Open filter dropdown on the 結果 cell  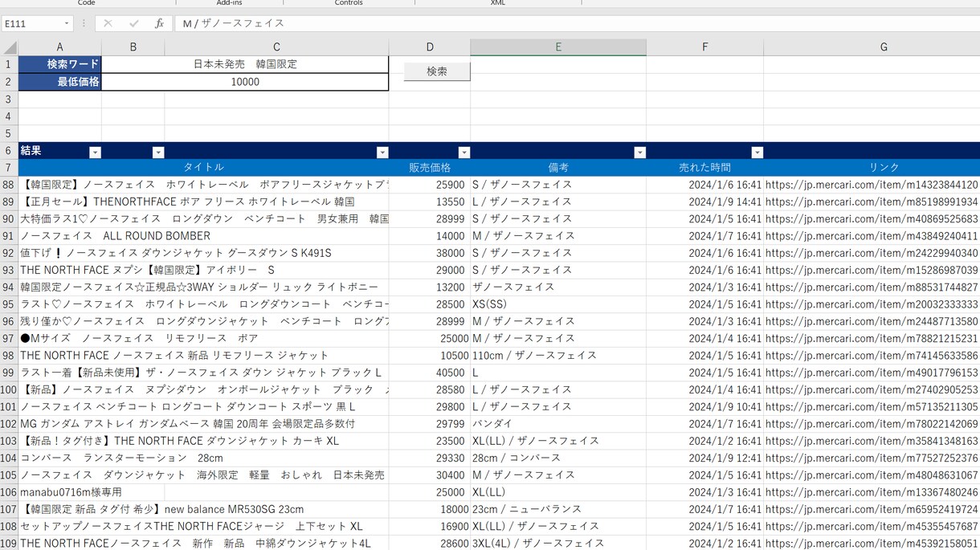click(95, 153)
